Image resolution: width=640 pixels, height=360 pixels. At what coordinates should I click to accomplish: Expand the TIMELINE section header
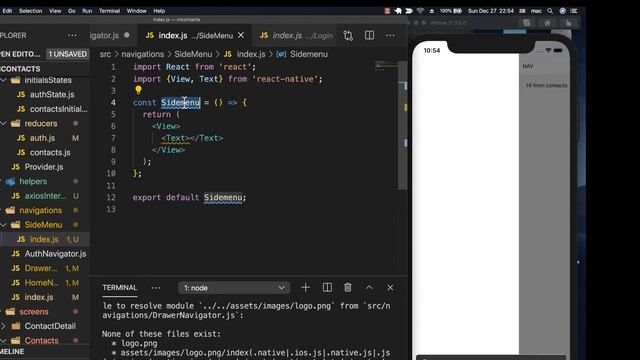44,351
